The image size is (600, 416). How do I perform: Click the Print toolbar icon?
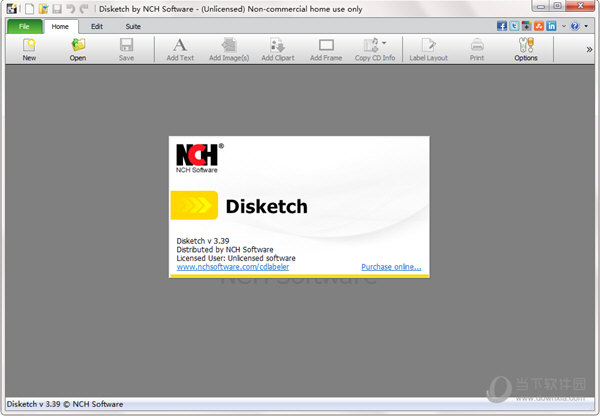[x=477, y=48]
